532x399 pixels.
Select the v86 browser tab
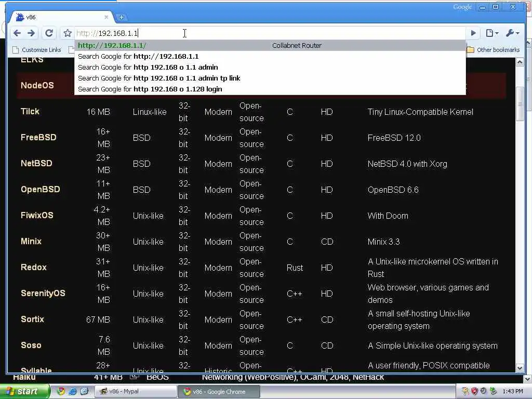coord(61,17)
